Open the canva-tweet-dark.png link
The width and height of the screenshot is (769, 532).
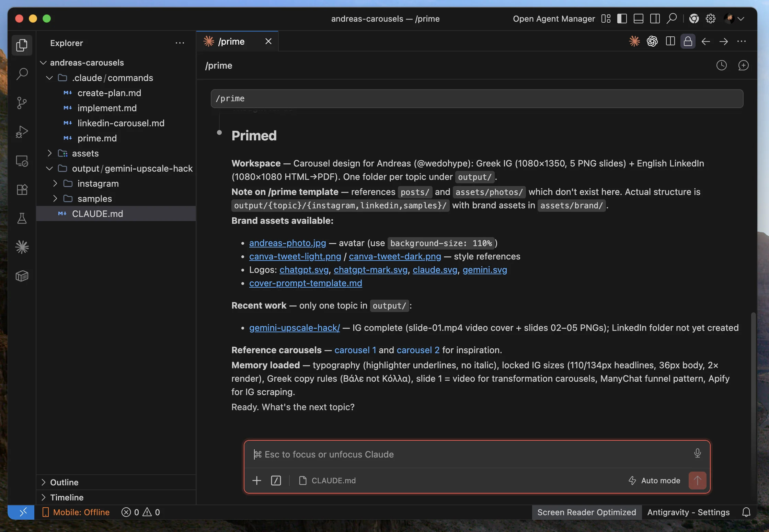pyautogui.click(x=395, y=256)
